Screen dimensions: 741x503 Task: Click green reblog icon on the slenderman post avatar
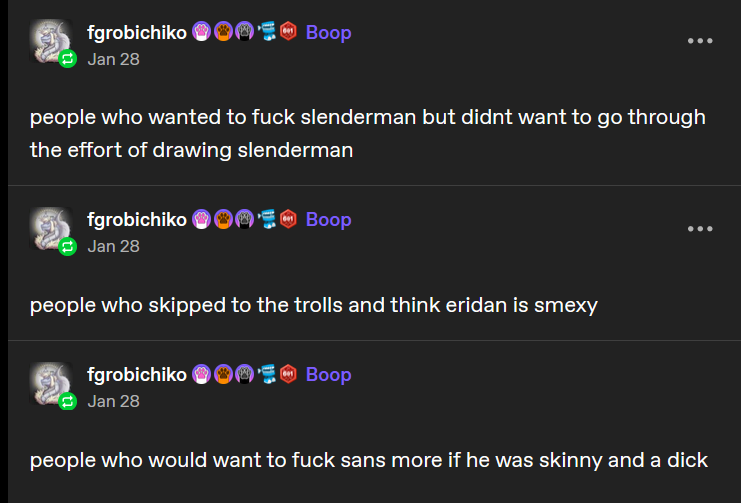(x=68, y=59)
